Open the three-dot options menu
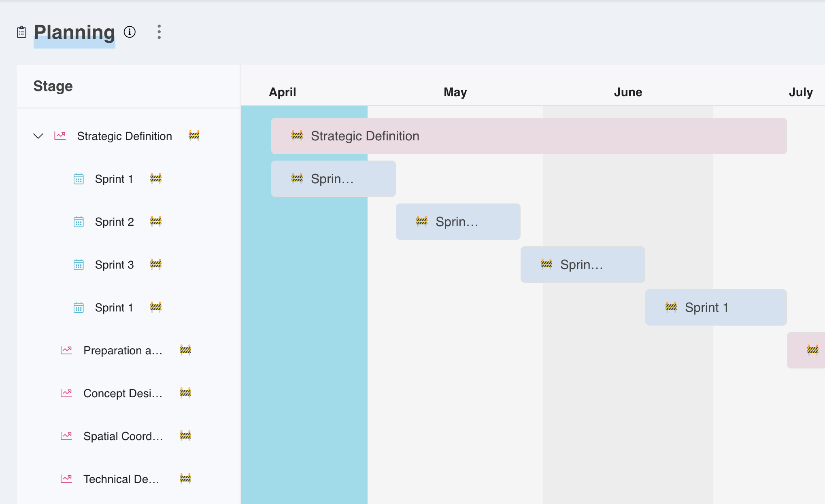The width and height of the screenshot is (825, 504). 159,32
